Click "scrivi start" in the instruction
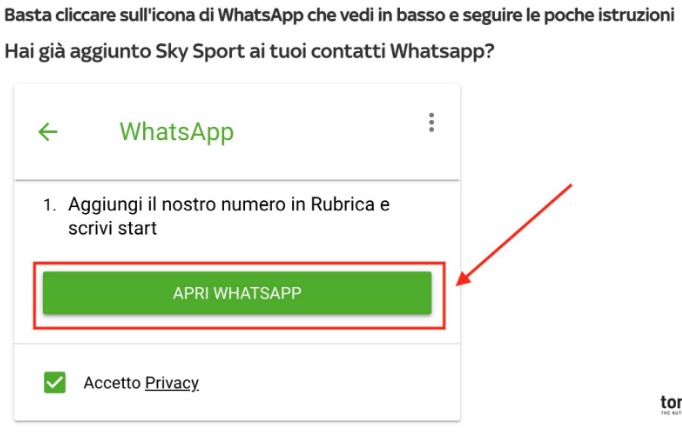682x436 pixels. (112, 228)
